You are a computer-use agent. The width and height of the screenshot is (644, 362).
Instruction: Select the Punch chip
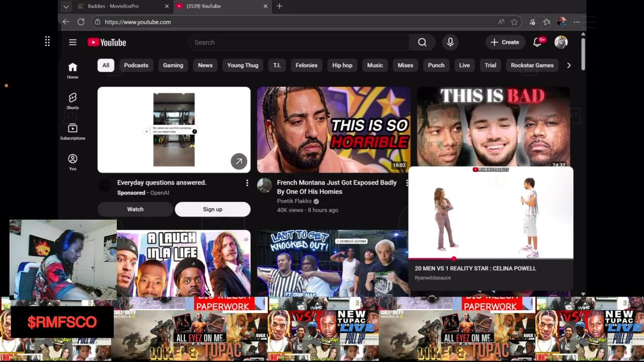coord(436,65)
